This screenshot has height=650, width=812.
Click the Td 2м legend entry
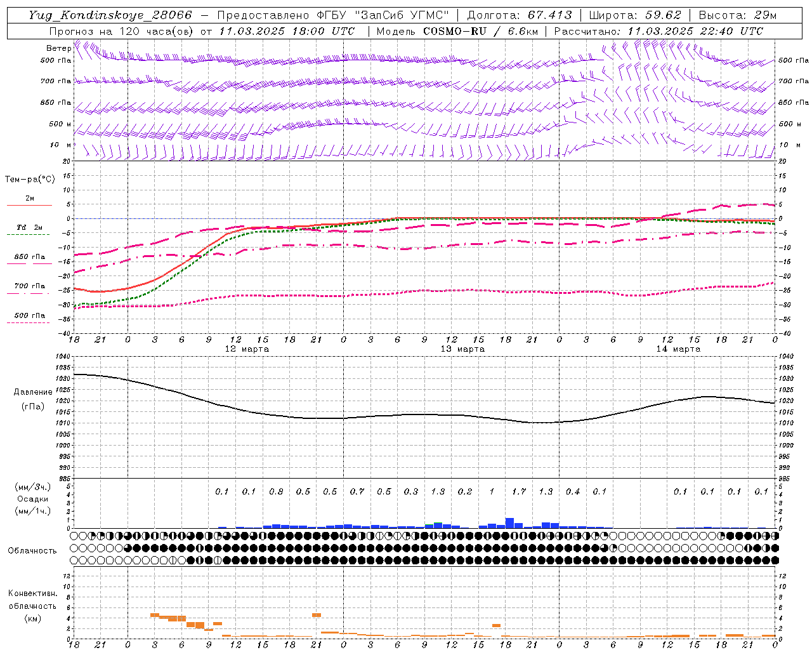pos(29,227)
